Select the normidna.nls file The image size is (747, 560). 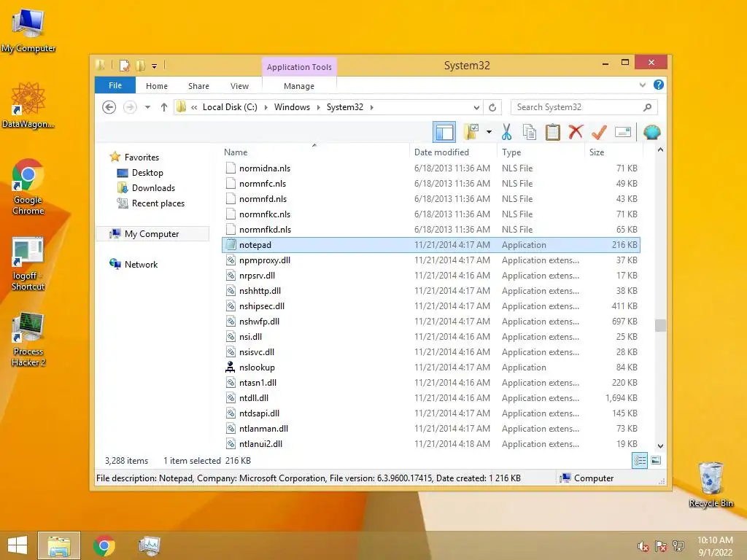point(431,168)
